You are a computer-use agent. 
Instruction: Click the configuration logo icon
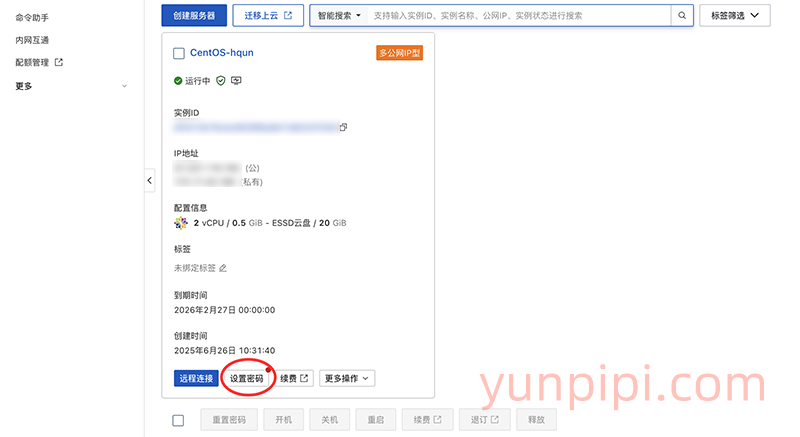click(x=181, y=223)
